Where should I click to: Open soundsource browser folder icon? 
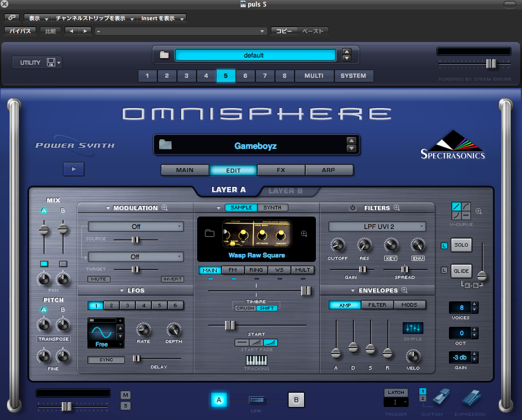(210, 233)
